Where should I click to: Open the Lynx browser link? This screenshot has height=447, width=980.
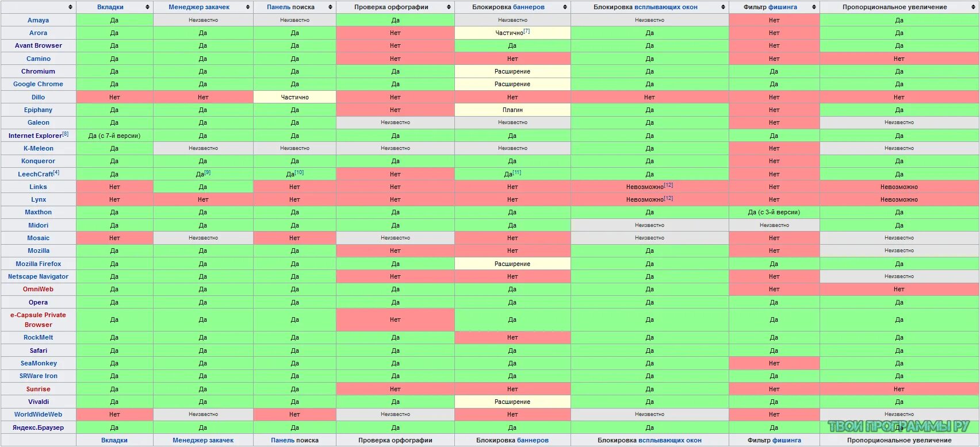point(39,200)
